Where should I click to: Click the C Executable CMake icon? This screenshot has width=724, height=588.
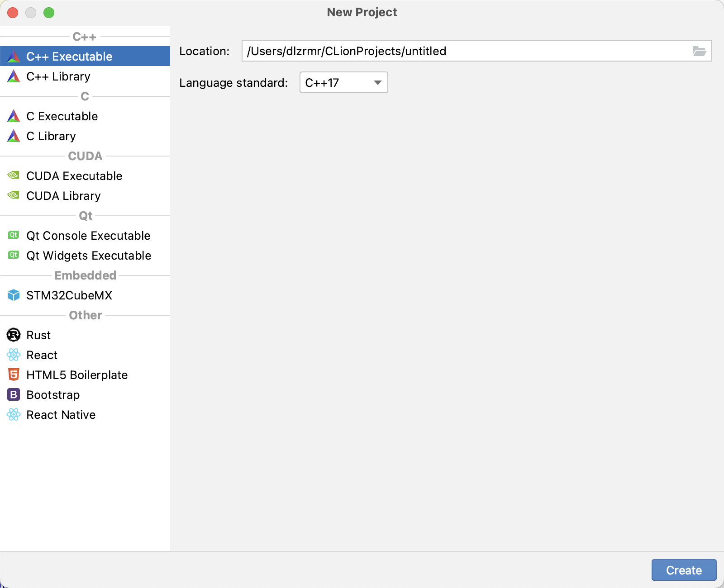pyautogui.click(x=14, y=116)
